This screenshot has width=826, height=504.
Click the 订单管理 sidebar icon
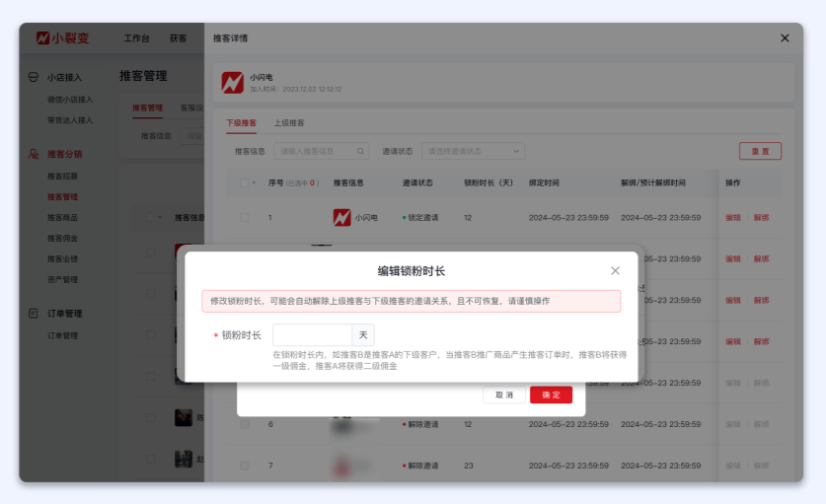tap(34, 314)
